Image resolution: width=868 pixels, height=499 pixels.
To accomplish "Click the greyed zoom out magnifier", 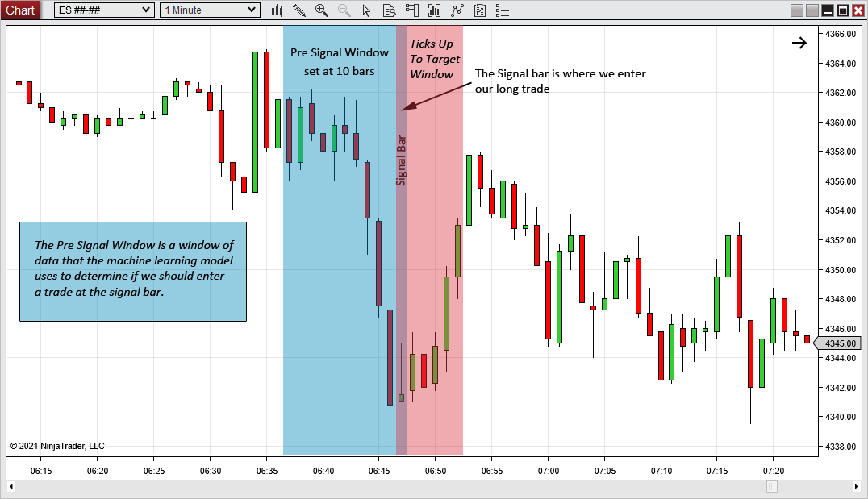I will (x=344, y=10).
